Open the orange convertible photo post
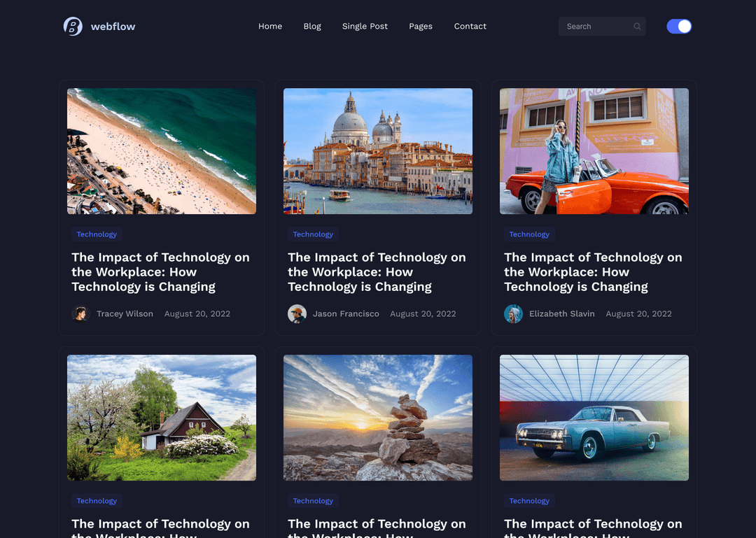This screenshot has width=756, height=538. pos(594,151)
